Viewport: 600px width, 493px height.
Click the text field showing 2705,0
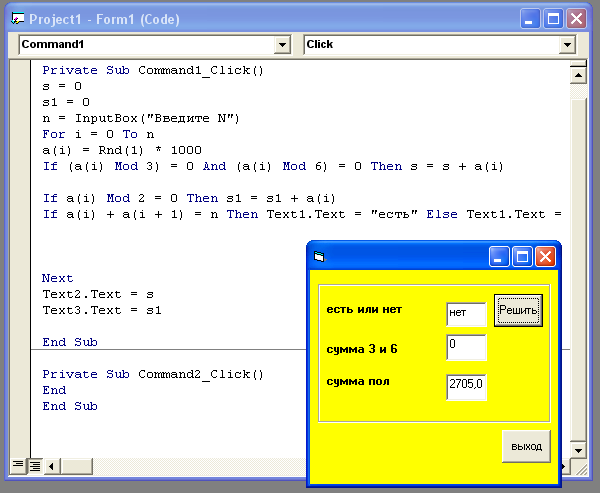pos(466,387)
